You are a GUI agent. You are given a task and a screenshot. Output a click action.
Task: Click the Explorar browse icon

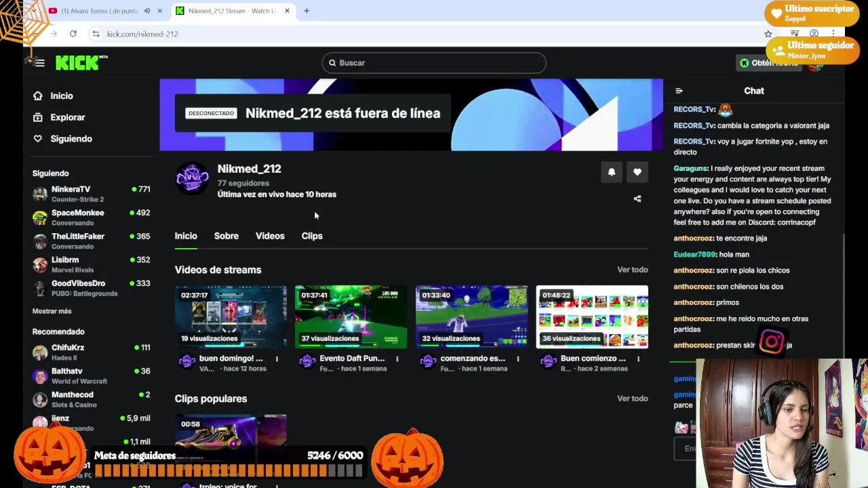(38, 117)
